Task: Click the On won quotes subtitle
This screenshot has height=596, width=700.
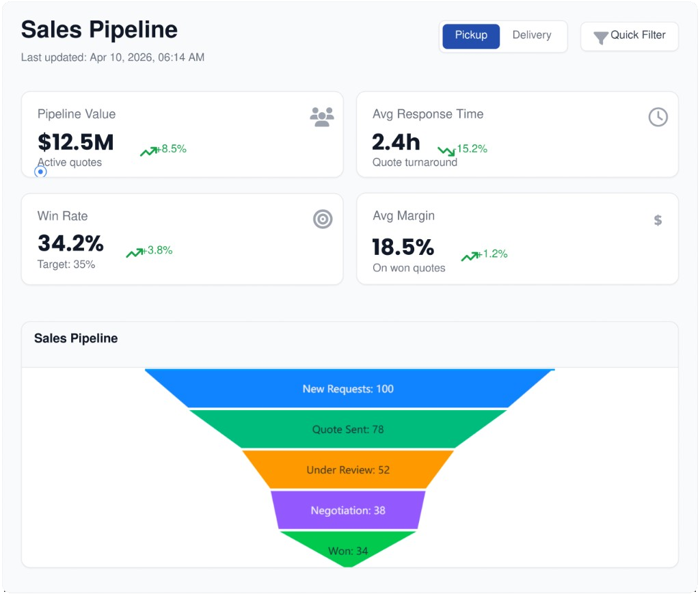Action: (409, 268)
